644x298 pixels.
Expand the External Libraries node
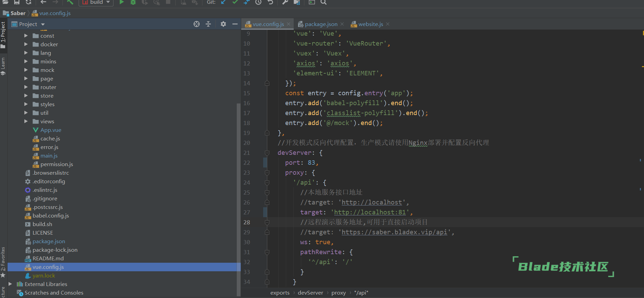(x=10, y=284)
